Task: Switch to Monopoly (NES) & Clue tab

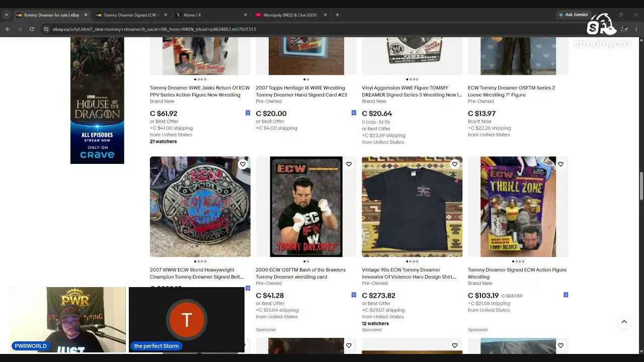Action: pos(291,15)
